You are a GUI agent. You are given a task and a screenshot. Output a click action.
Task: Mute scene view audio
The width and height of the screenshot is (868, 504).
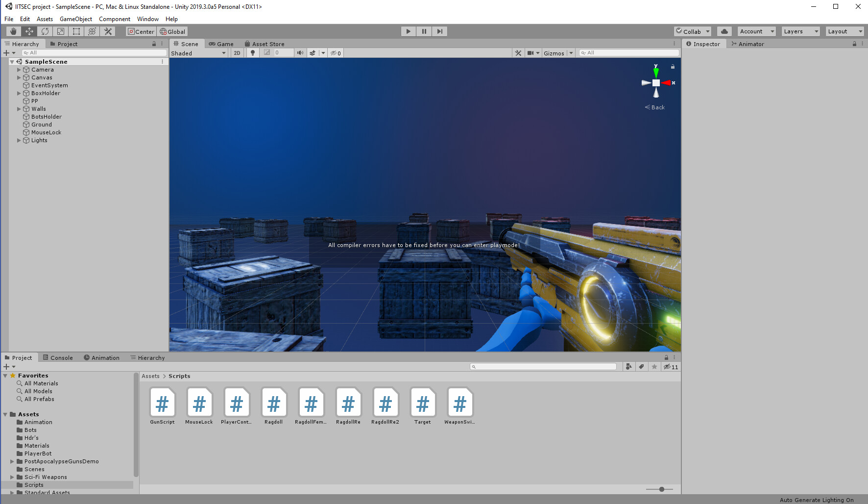300,52
